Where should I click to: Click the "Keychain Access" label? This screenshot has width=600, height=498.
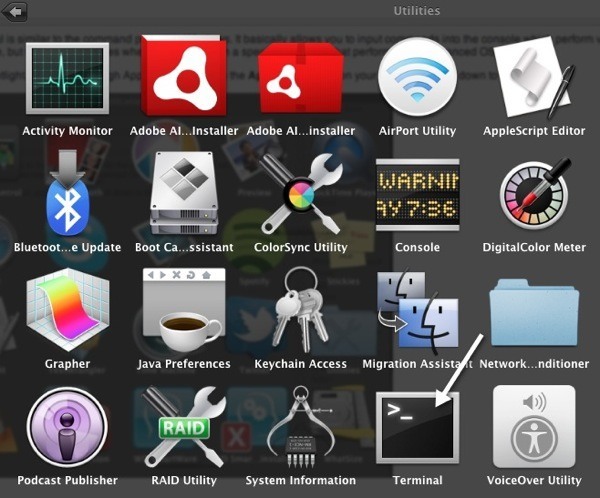click(301, 364)
